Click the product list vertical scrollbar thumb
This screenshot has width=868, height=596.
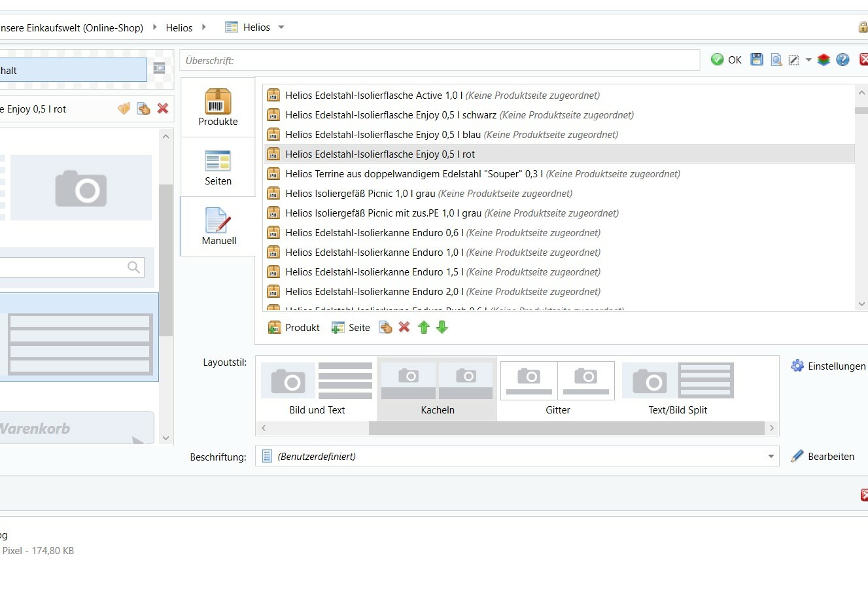point(861,110)
